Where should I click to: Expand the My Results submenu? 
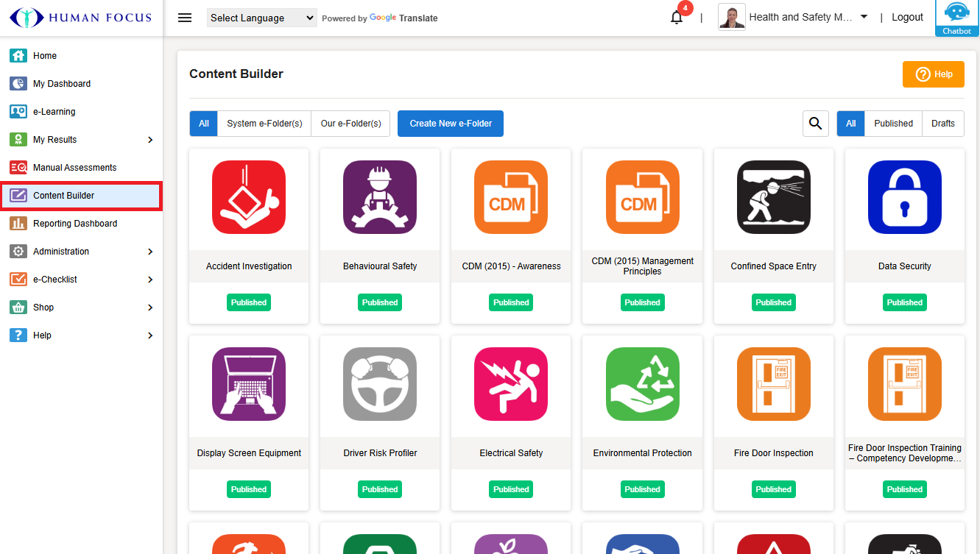[81, 140]
